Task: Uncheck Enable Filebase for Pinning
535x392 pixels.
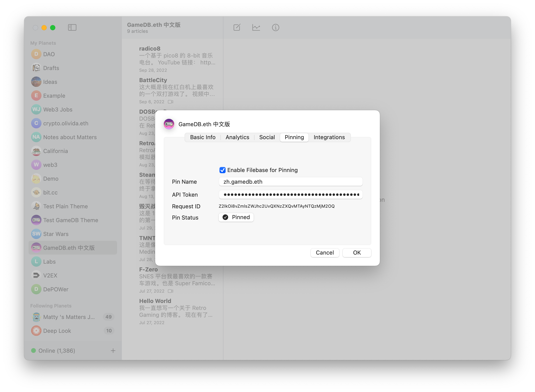Action: pos(222,170)
